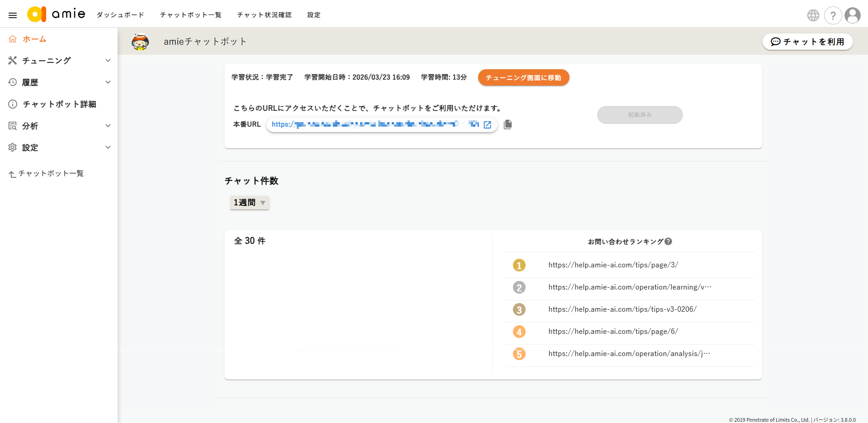Click the チャットを利用 button
868x423 pixels.
tap(807, 42)
